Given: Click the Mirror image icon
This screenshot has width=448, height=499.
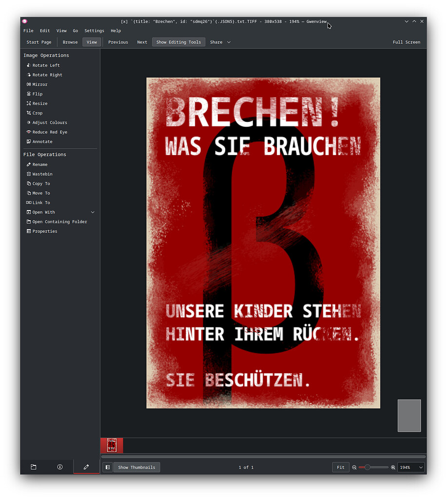Looking at the screenshot, I should [29, 84].
